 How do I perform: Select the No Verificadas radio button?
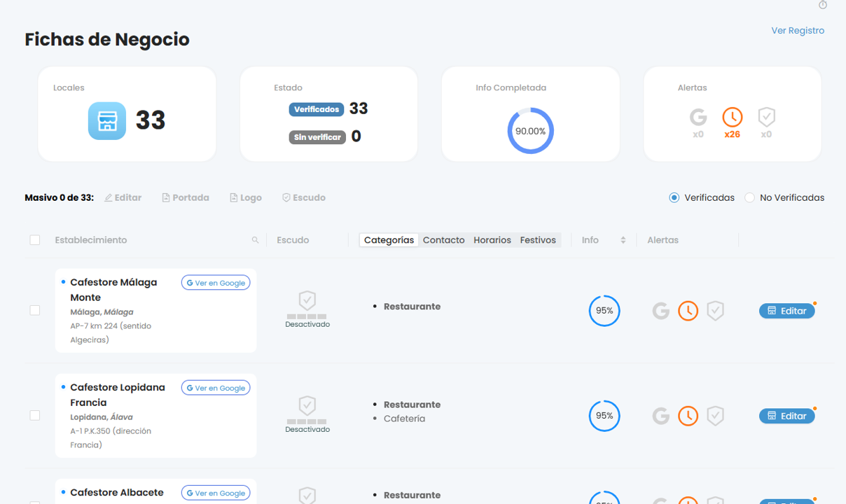pyautogui.click(x=749, y=198)
